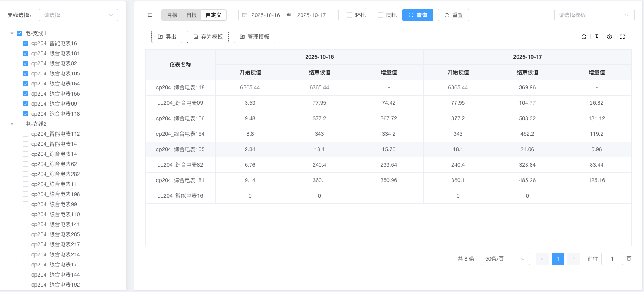Check the cp204_智能电表112 tree checkbox
Image resolution: width=644 pixels, height=292 pixels.
click(26, 134)
